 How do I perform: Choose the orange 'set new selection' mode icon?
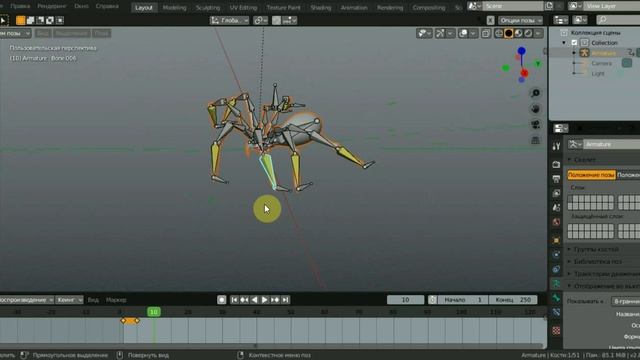(20, 20)
